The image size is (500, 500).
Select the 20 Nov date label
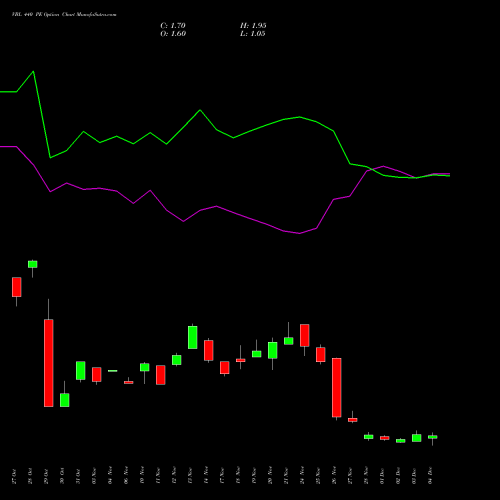click(x=270, y=476)
